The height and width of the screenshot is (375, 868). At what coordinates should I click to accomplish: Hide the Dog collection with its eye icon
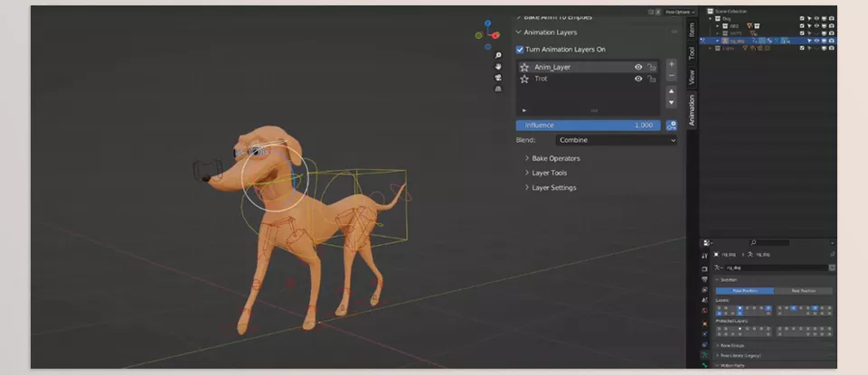tap(816, 18)
